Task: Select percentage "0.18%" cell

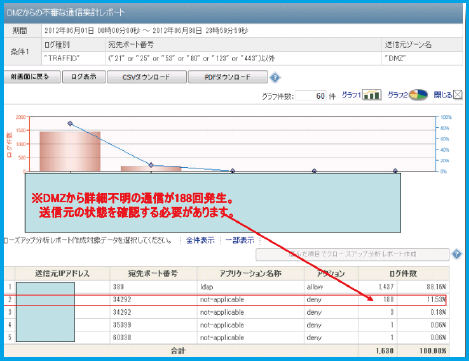Action: coord(438,312)
